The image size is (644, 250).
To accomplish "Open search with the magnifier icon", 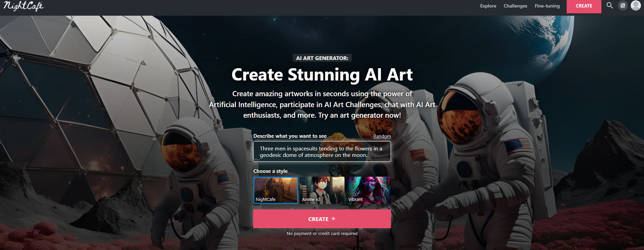I will point(610,5).
